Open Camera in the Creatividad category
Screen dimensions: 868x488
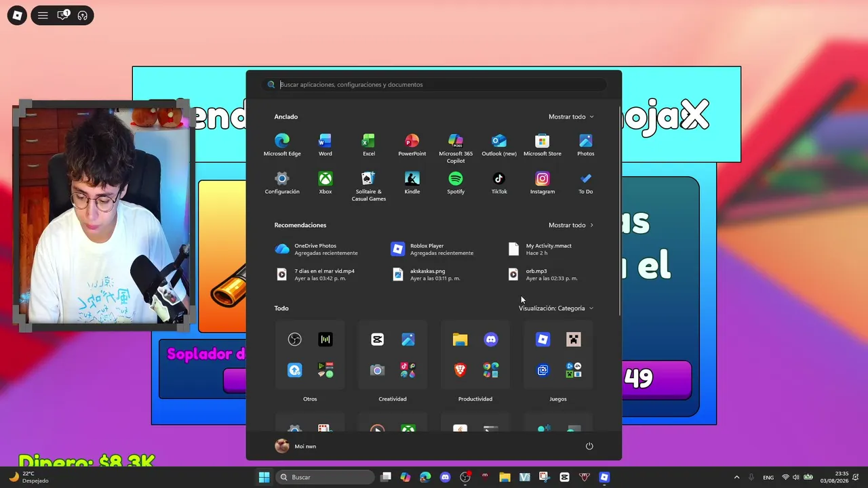tap(377, 370)
